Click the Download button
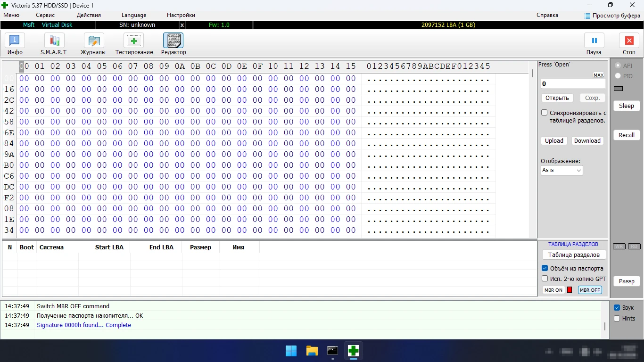 pos(587,140)
